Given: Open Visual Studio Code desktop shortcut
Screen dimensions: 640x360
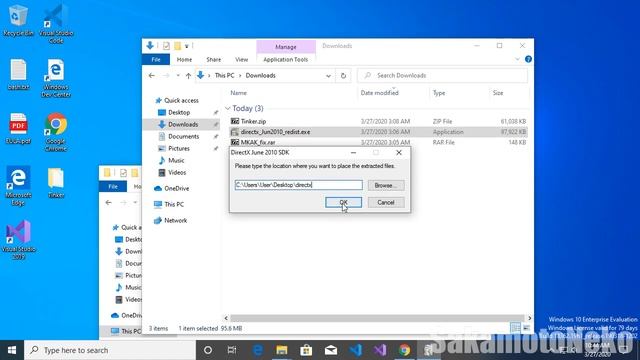Looking at the screenshot, I should [x=56, y=24].
